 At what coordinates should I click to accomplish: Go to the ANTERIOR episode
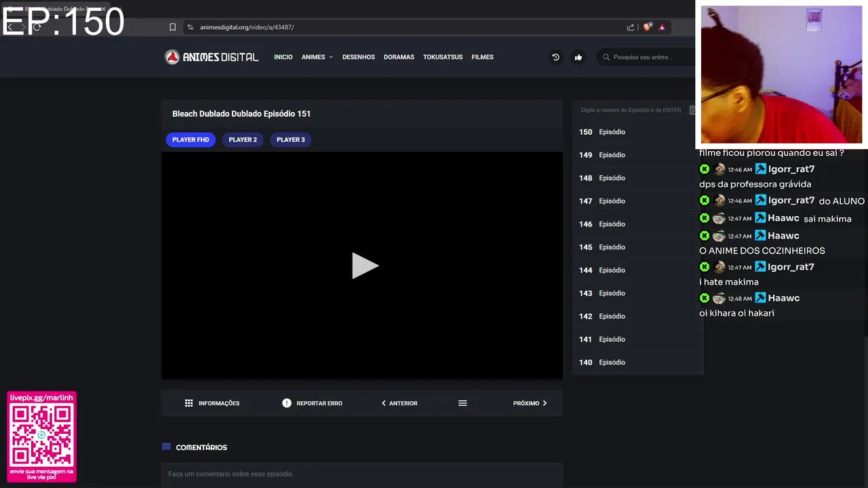(x=399, y=403)
